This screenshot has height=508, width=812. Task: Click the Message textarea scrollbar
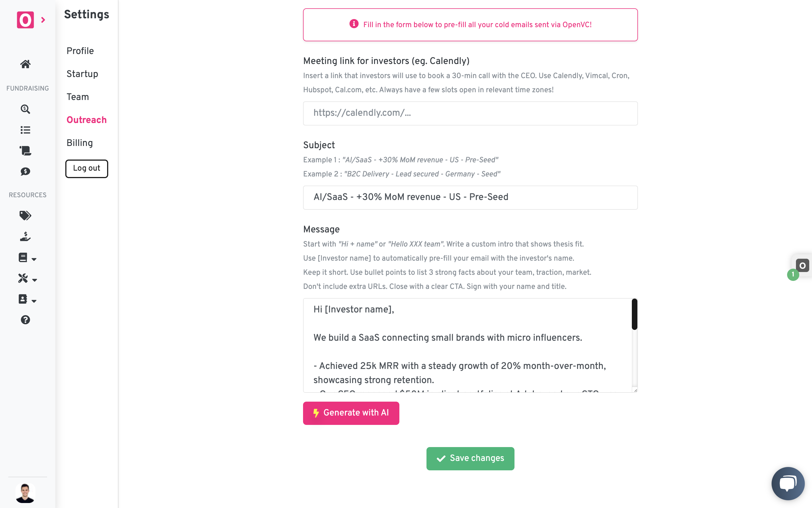634,314
